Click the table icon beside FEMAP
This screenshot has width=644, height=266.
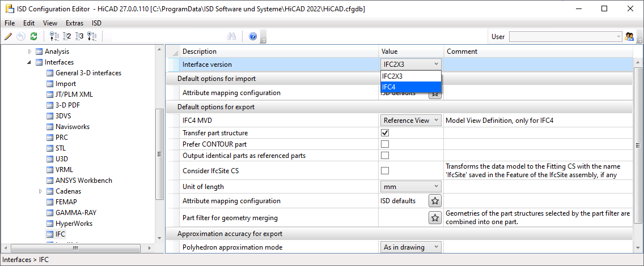(x=50, y=201)
